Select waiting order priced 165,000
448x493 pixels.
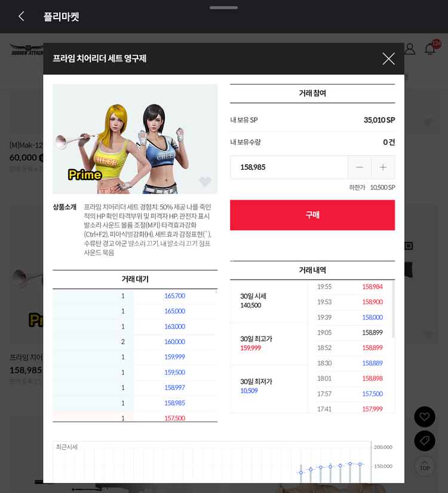click(x=135, y=311)
